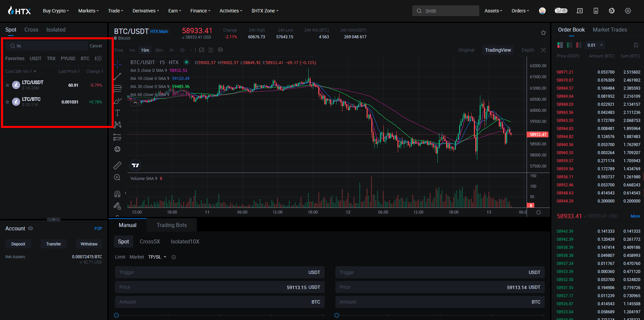Open the 0.01 price precision dropdown
Image resolution: width=644 pixels, height=320 pixels.
coord(596,45)
